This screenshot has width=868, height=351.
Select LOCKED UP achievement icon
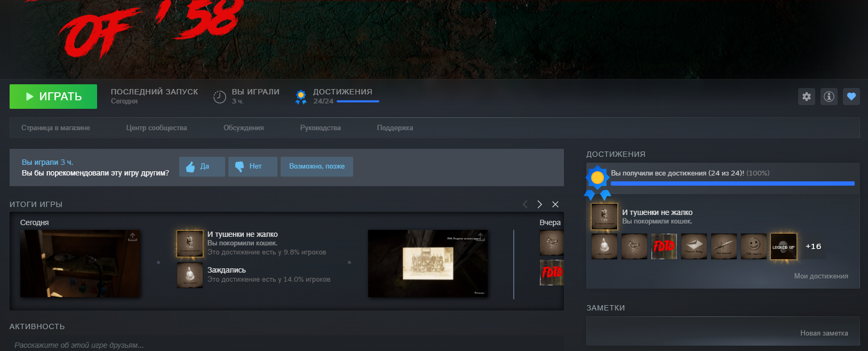click(784, 246)
